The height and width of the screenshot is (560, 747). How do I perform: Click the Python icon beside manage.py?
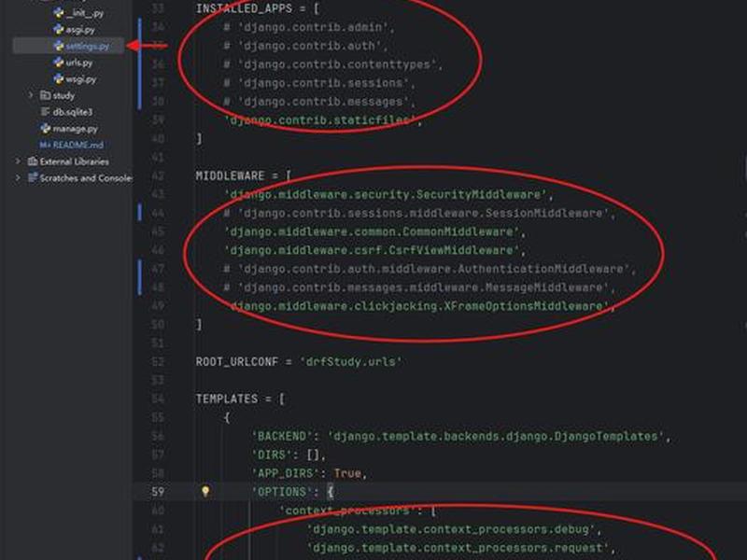point(45,129)
